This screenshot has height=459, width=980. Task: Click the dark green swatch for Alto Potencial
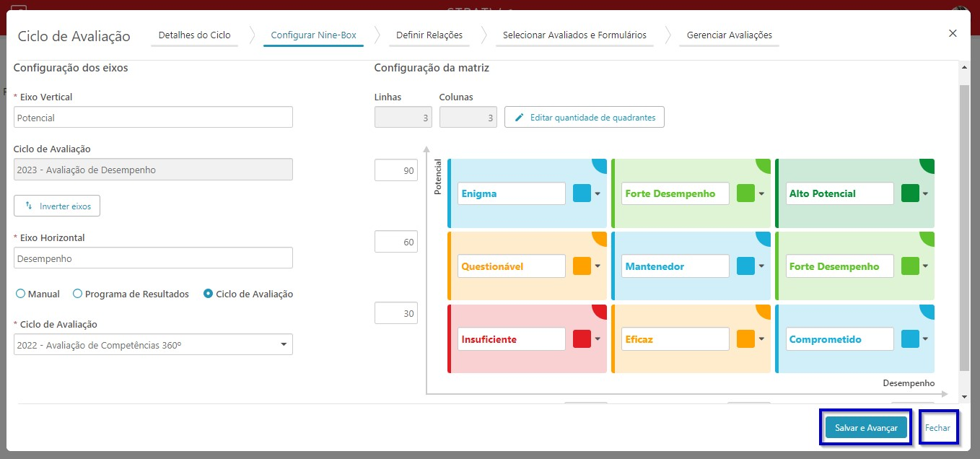910,193
